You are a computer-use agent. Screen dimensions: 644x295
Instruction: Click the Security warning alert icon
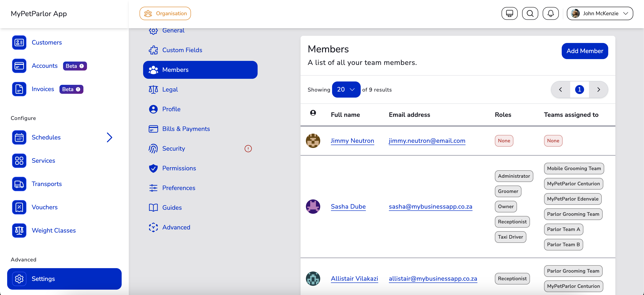[x=248, y=149]
